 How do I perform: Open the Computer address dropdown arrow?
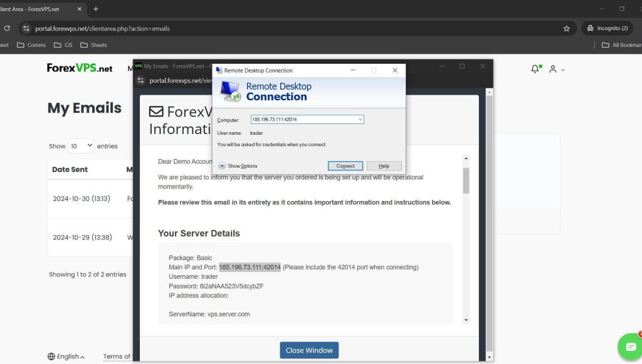[x=360, y=120]
